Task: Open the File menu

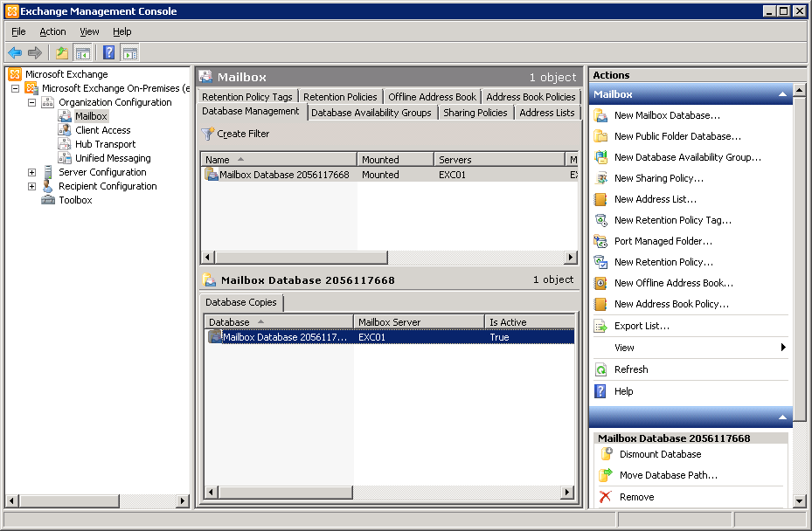Action: click(18, 31)
